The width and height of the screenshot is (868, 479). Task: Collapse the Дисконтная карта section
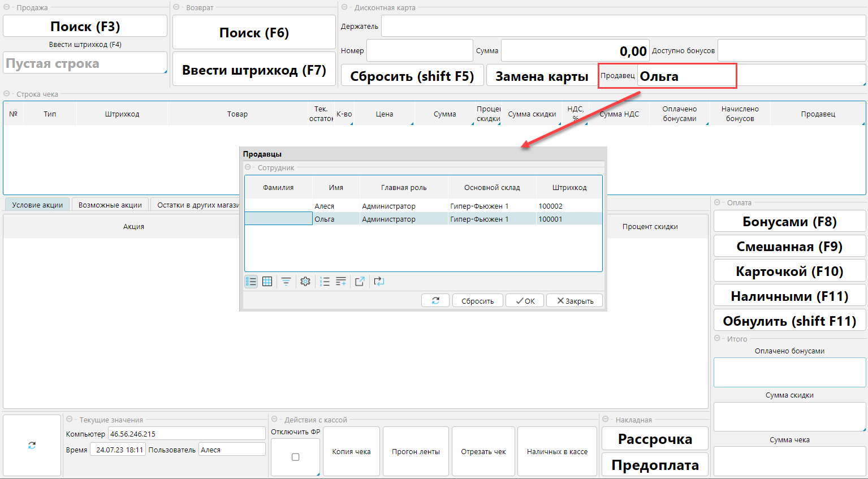click(344, 7)
